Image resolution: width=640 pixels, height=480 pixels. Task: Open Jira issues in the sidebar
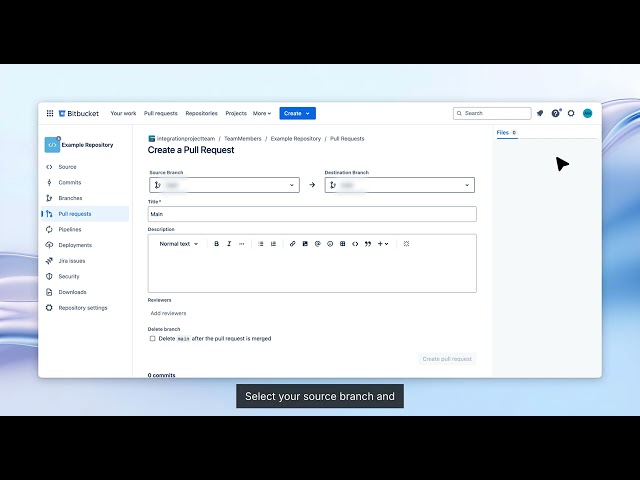coord(71,261)
